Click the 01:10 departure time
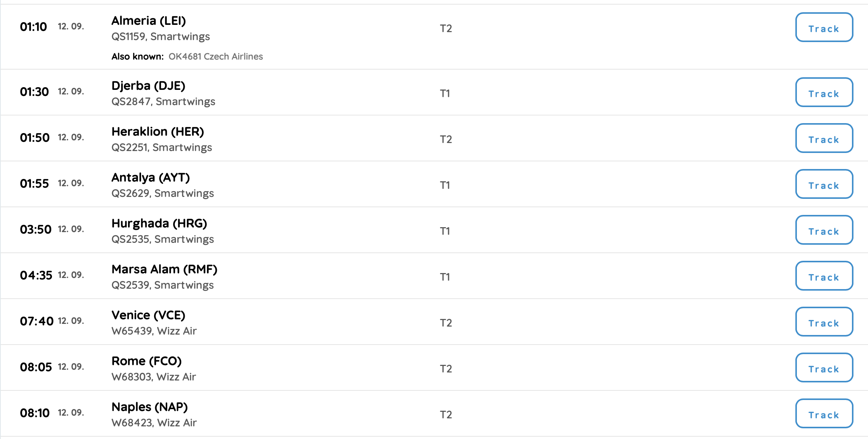868x439 pixels. pyautogui.click(x=33, y=27)
